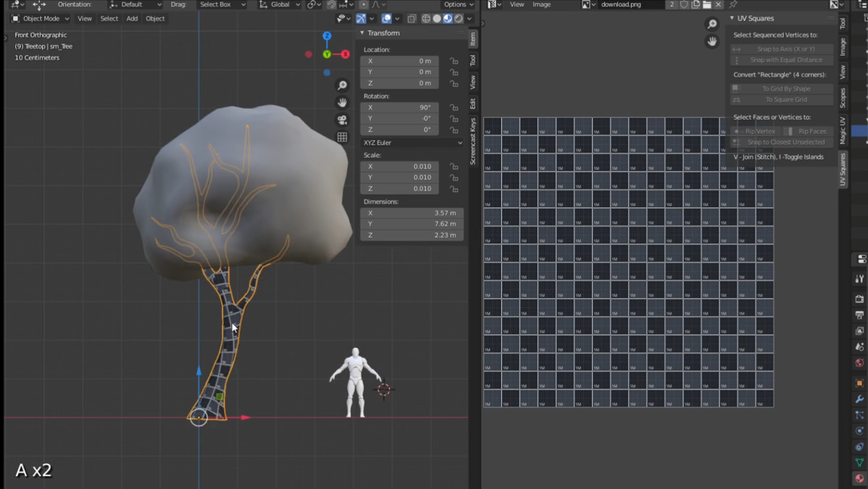
Task: Switch to the Magic UV sidebar tab
Action: (x=843, y=131)
